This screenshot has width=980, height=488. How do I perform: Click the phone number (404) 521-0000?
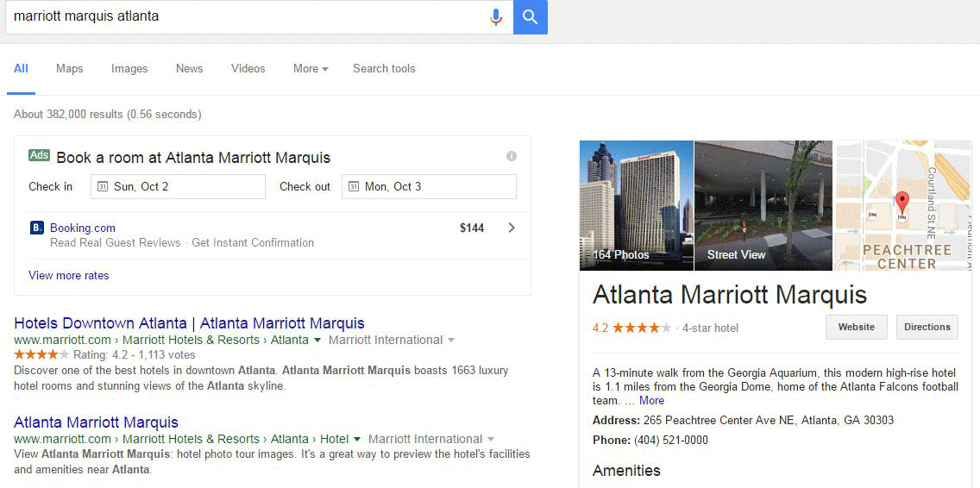coord(671,441)
